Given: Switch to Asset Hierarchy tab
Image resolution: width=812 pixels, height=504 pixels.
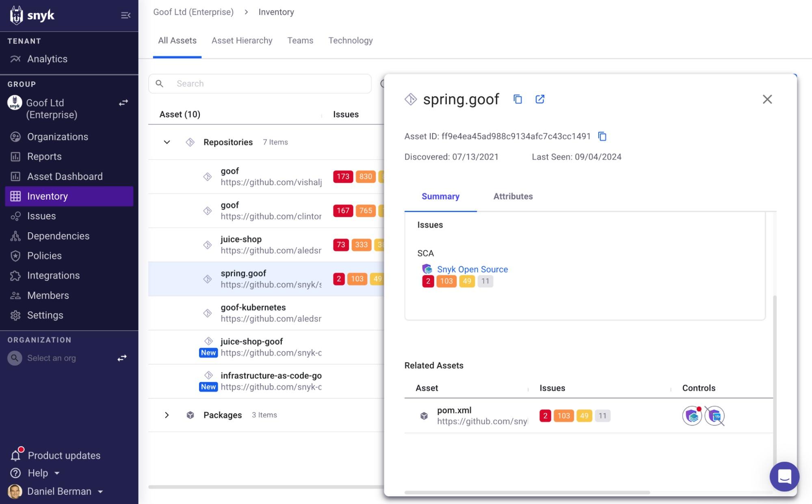Looking at the screenshot, I should (x=242, y=41).
